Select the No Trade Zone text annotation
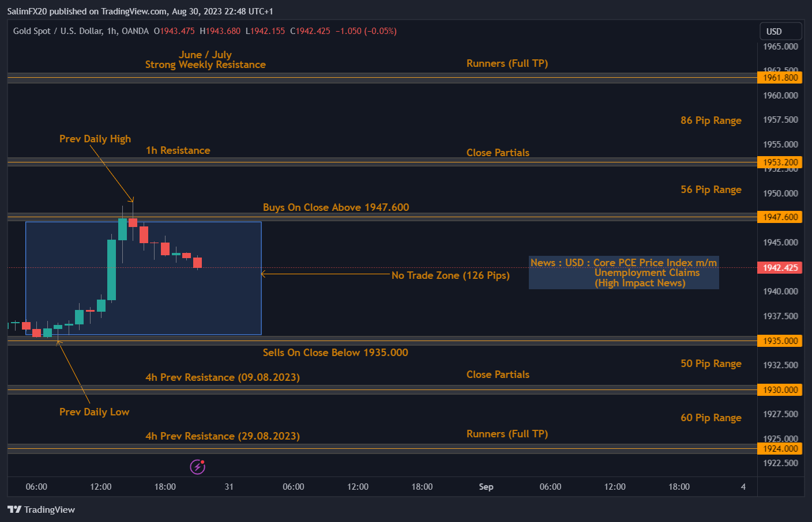812x522 pixels. tap(450, 275)
